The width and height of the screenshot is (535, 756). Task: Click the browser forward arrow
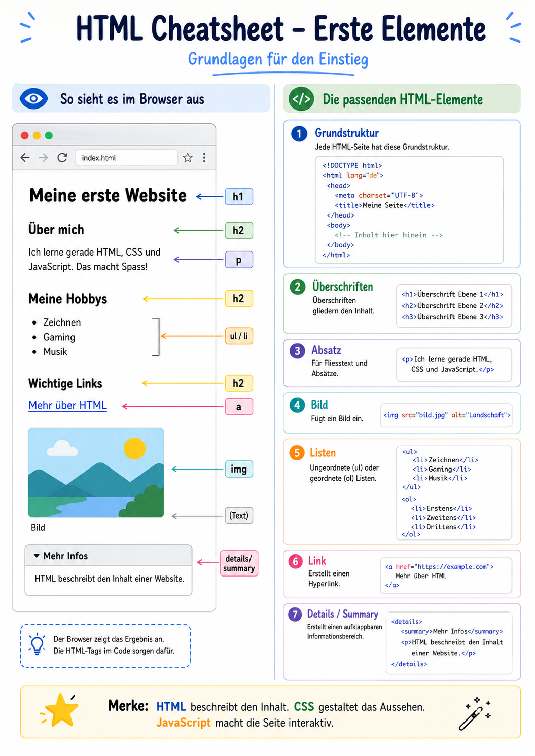click(44, 158)
